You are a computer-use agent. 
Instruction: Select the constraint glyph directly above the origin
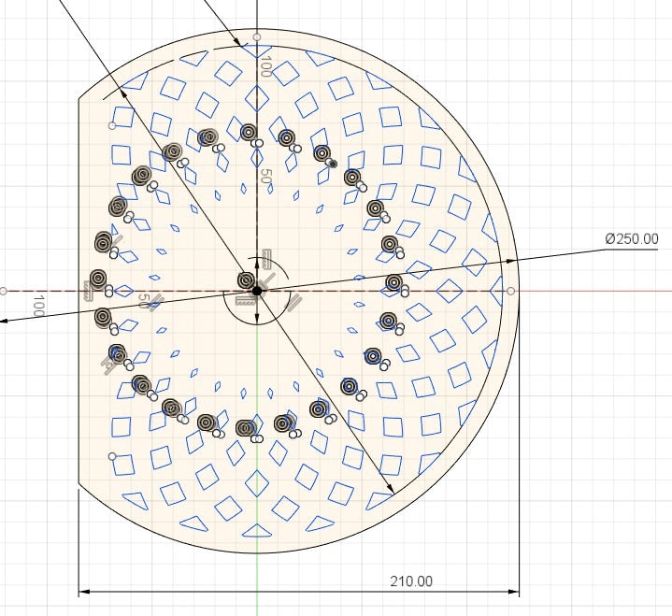click(267, 259)
